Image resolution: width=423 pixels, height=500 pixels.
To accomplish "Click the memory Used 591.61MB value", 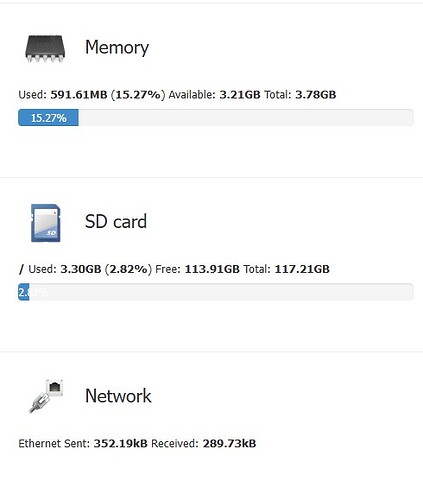I will pos(79,95).
